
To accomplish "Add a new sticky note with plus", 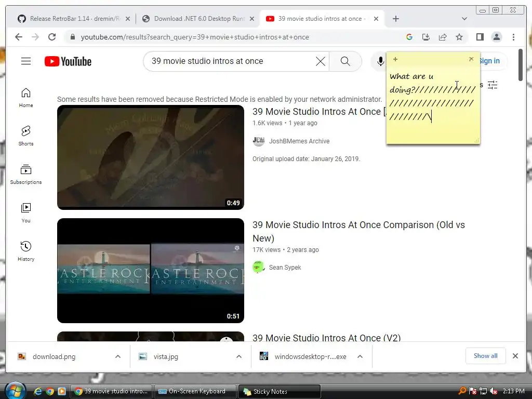I will pyautogui.click(x=395, y=59).
